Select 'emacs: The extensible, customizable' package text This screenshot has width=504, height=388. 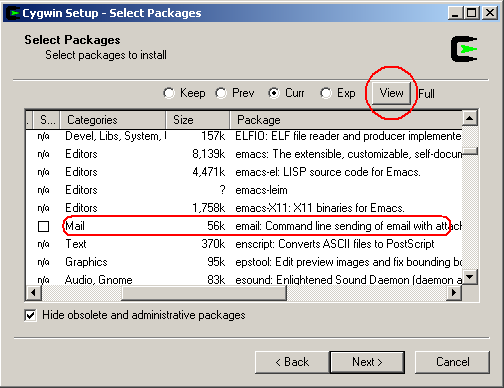click(349, 154)
